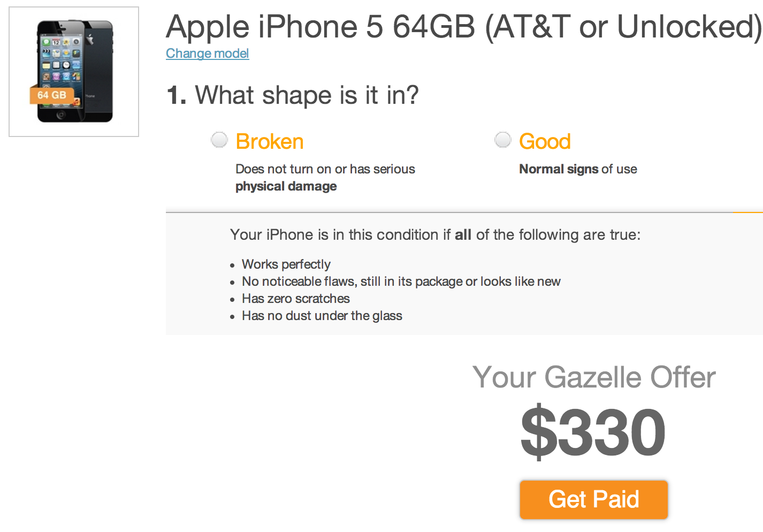Click the "What shape is it in?" heading
Viewport: 763px width, 532px height.
[x=293, y=95]
